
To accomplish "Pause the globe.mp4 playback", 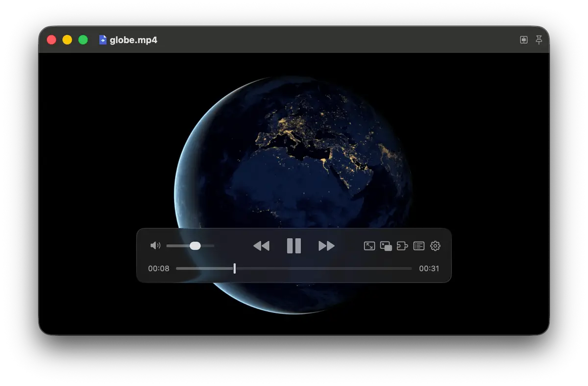I will 294,246.
